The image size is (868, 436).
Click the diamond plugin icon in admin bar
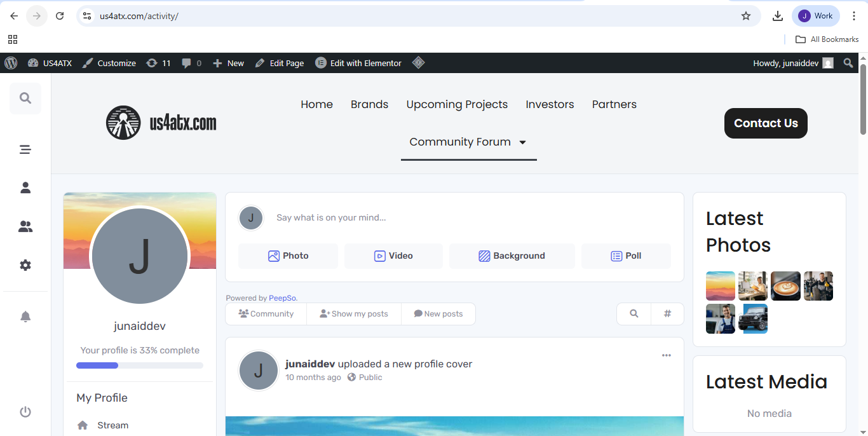(418, 62)
